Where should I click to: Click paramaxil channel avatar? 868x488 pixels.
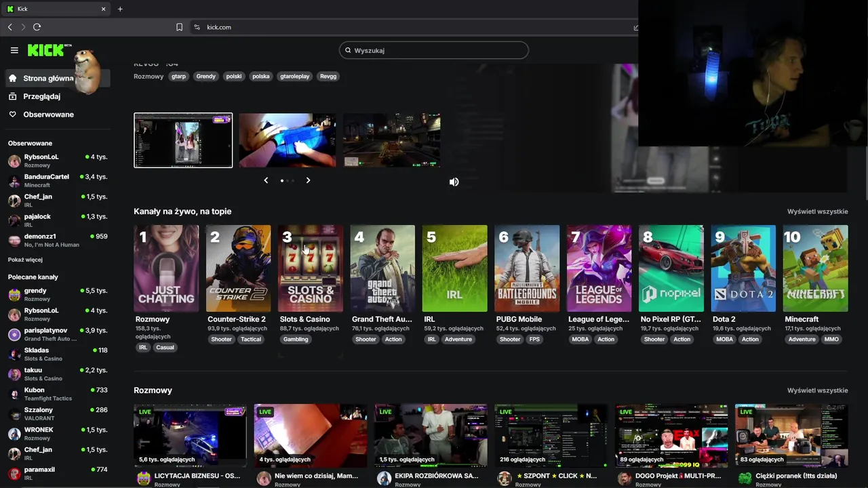14,474
